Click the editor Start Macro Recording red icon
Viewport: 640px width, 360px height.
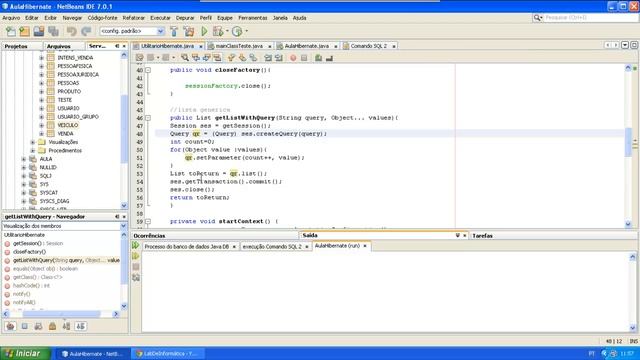coord(293,58)
